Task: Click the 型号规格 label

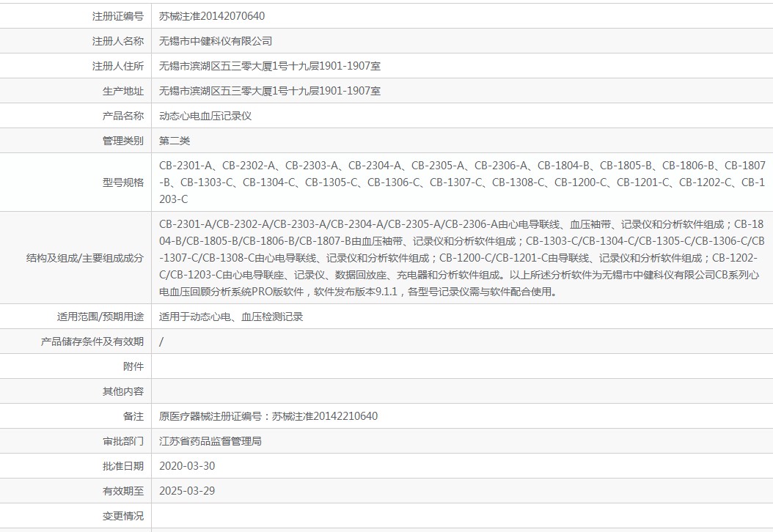Action: coord(123,182)
